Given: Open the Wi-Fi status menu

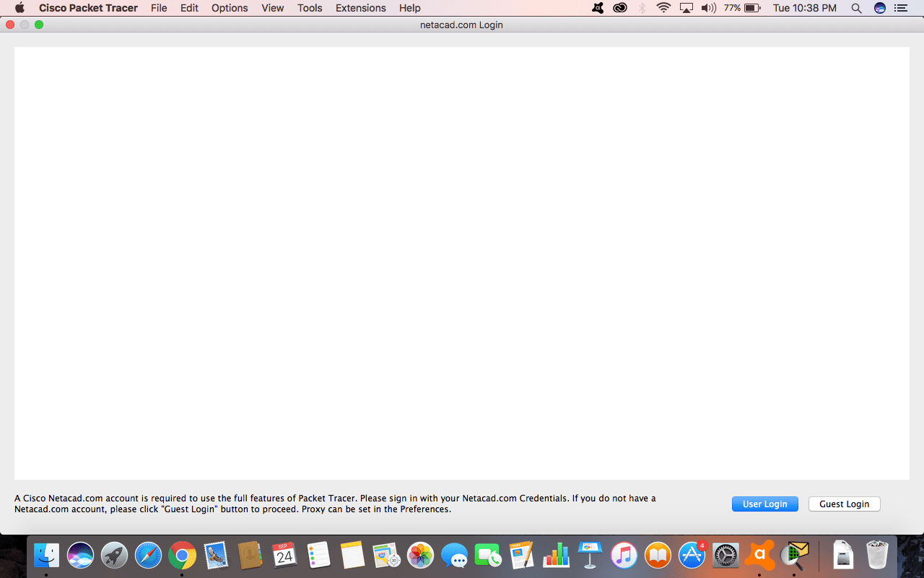Looking at the screenshot, I should pyautogui.click(x=663, y=8).
